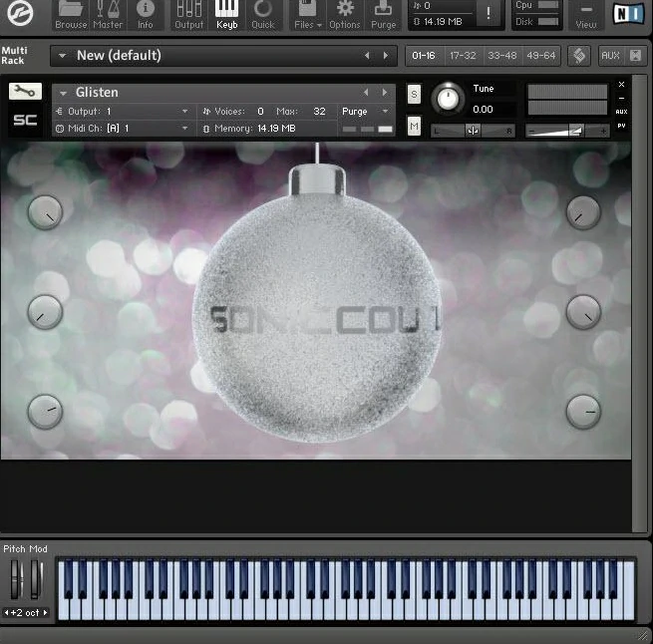Open the Output mixer section
The height and width of the screenshot is (644, 653).
(189, 15)
